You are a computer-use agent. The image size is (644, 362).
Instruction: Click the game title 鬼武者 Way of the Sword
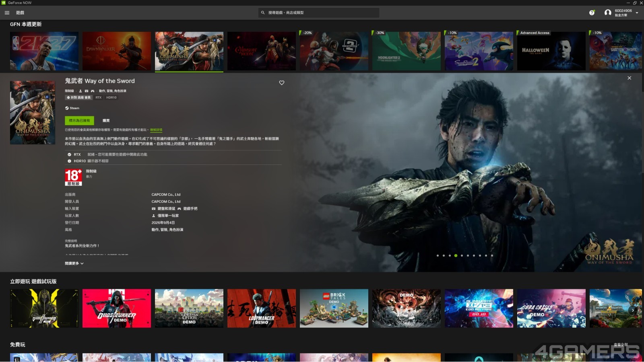pos(100,81)
